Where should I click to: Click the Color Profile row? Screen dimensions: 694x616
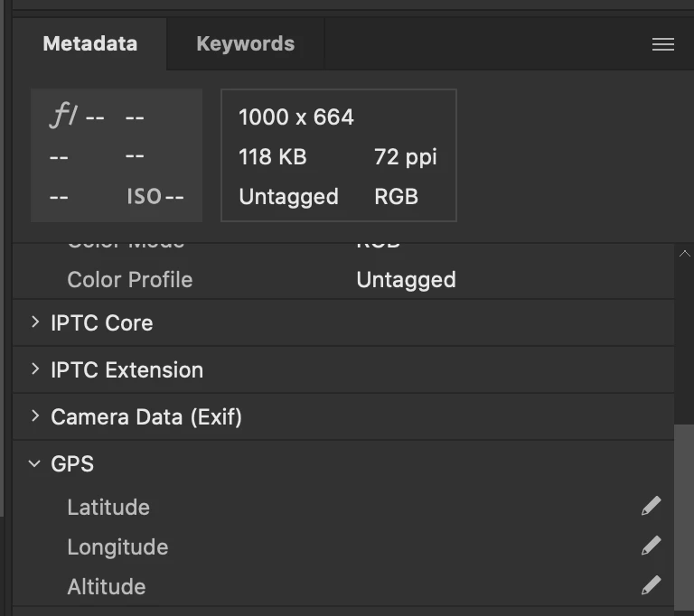130,279
